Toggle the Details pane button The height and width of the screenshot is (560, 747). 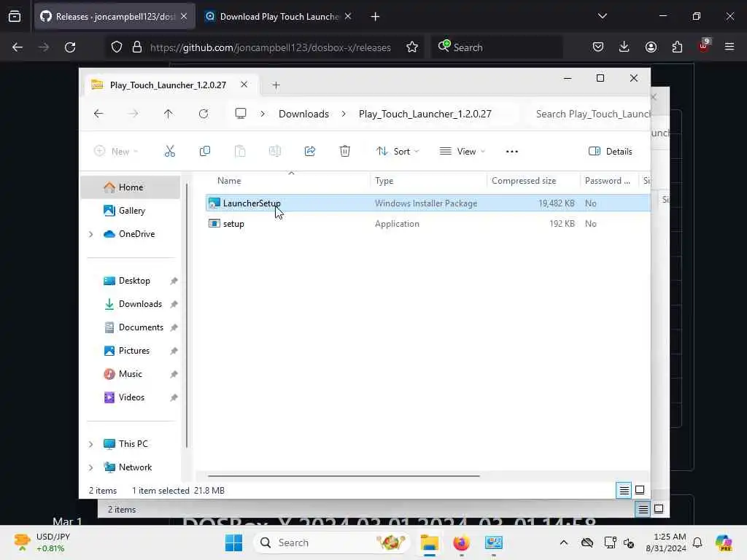611,152
